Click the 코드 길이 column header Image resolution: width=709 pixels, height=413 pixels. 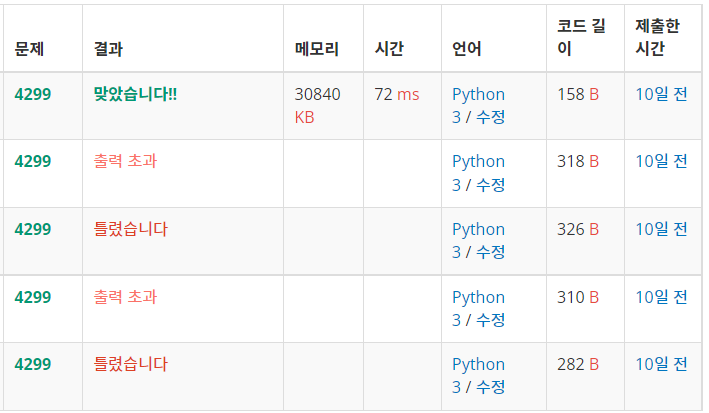pos(581,37)
